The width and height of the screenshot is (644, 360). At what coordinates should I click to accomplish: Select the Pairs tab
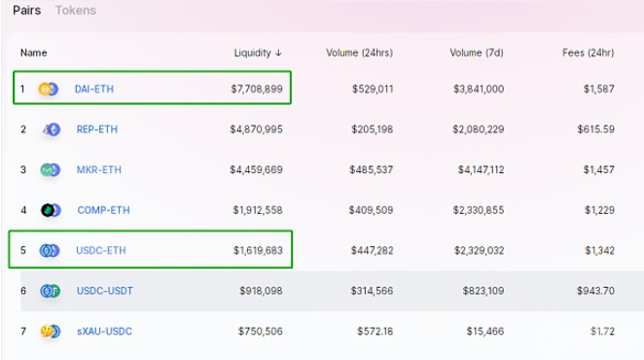pyautogui.click(x=26, y=11)
